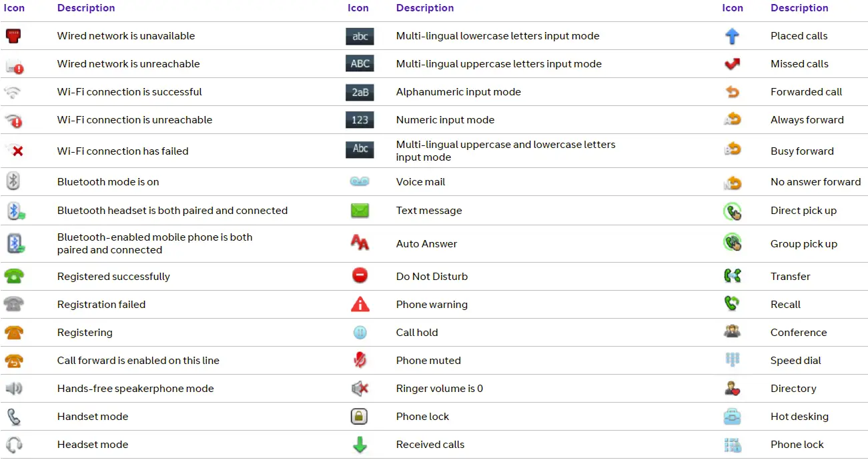Screen dimensions: 868x460
Task: Select the Phone warning triangle icon
Action: [x=360, y=305]
